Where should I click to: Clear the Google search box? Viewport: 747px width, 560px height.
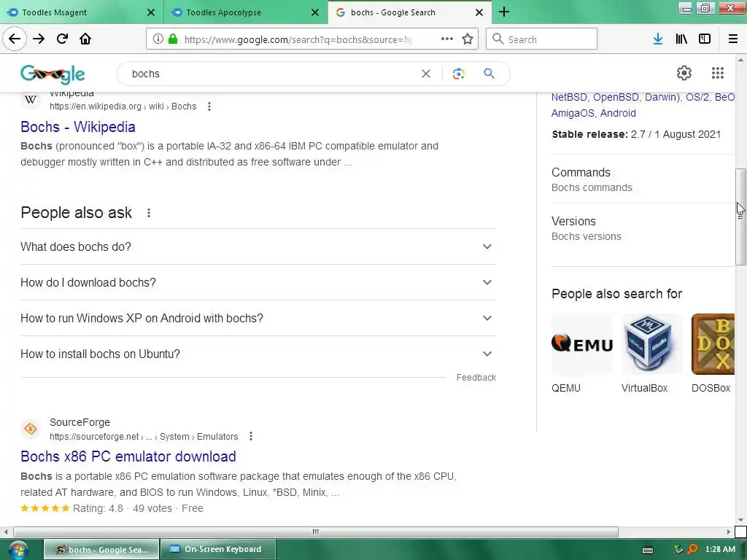click(x=426, y=74)
